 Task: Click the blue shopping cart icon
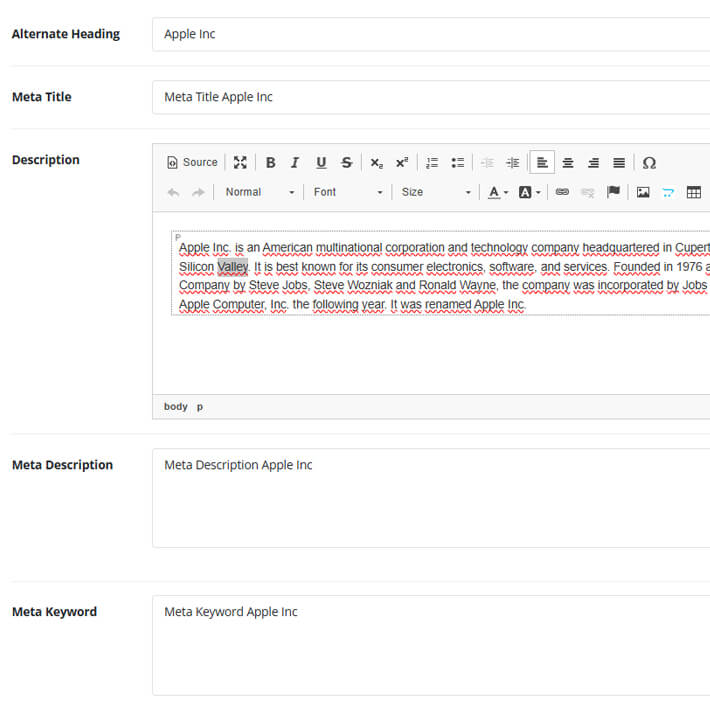pos(668,192)
